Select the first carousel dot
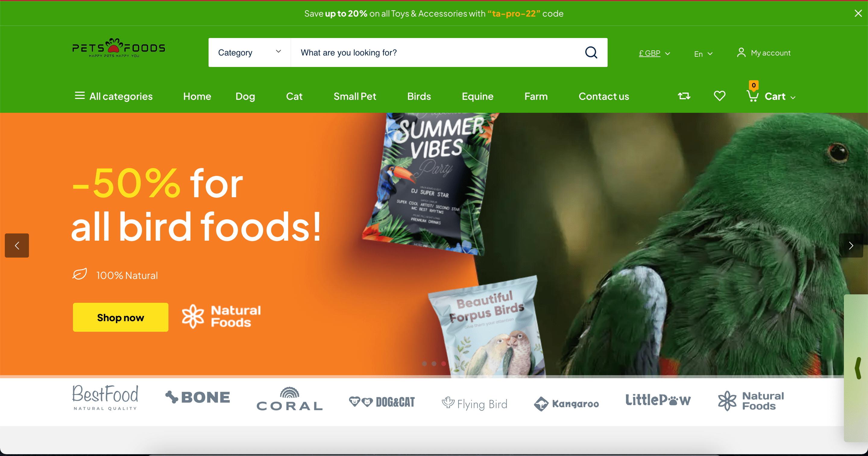This screenshot has height=456, width=868. click(424, 364)
